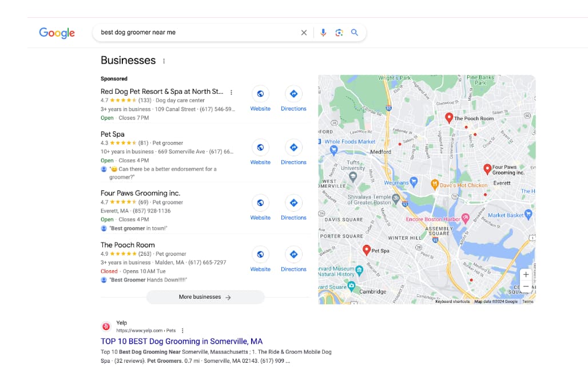Click the Pet Spa review snippet text
The height and width of the screenshot is (380, 588).
point(163,173)
